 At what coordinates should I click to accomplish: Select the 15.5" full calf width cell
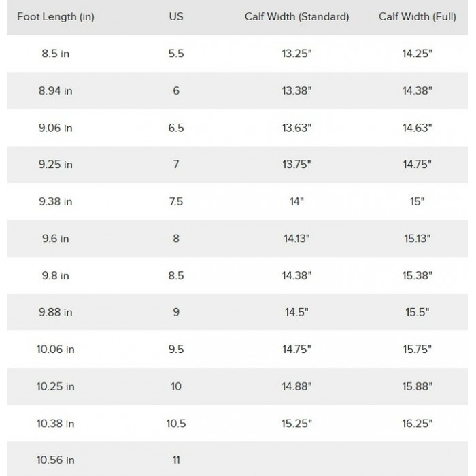coord(417,312)
